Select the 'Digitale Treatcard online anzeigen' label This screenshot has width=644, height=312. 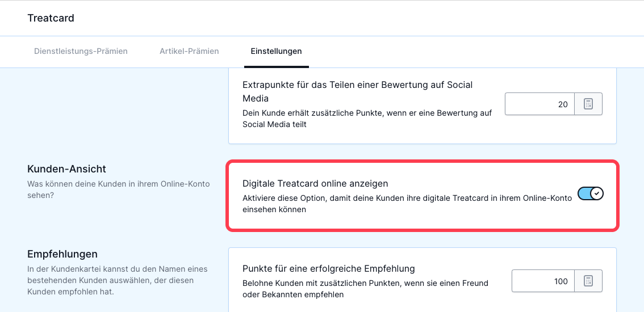tap(315, 183)
